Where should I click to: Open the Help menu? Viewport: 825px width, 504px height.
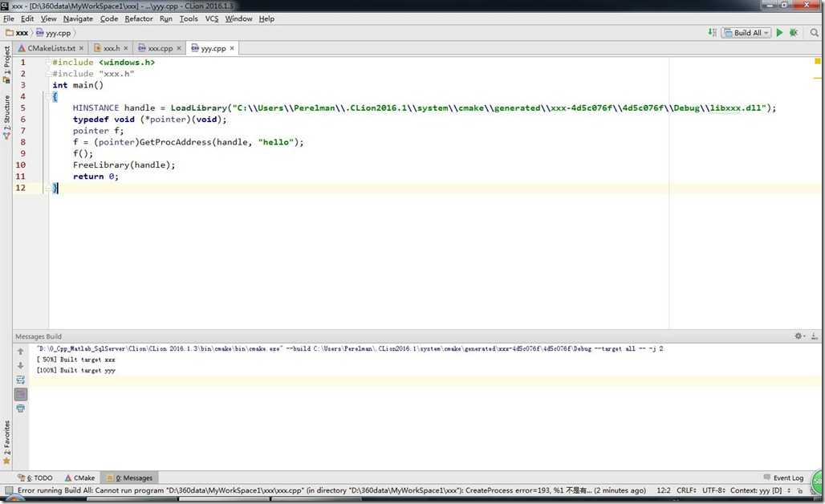pos(266,18)
